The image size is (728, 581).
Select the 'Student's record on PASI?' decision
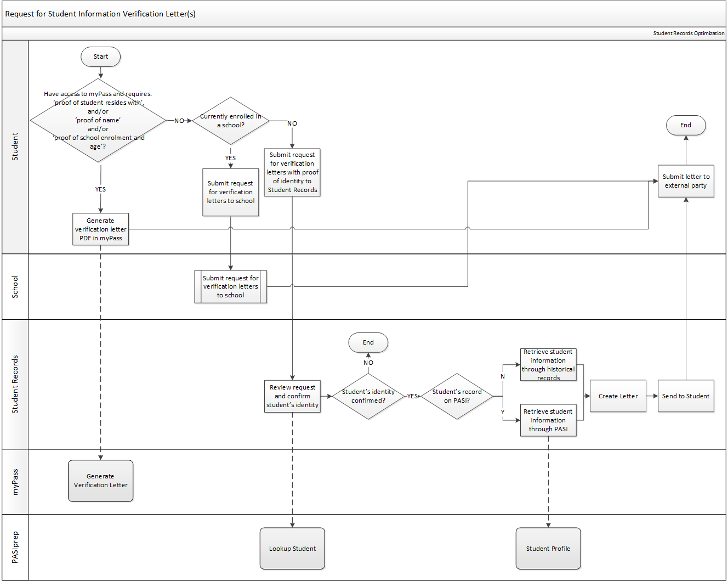(457, 396)
